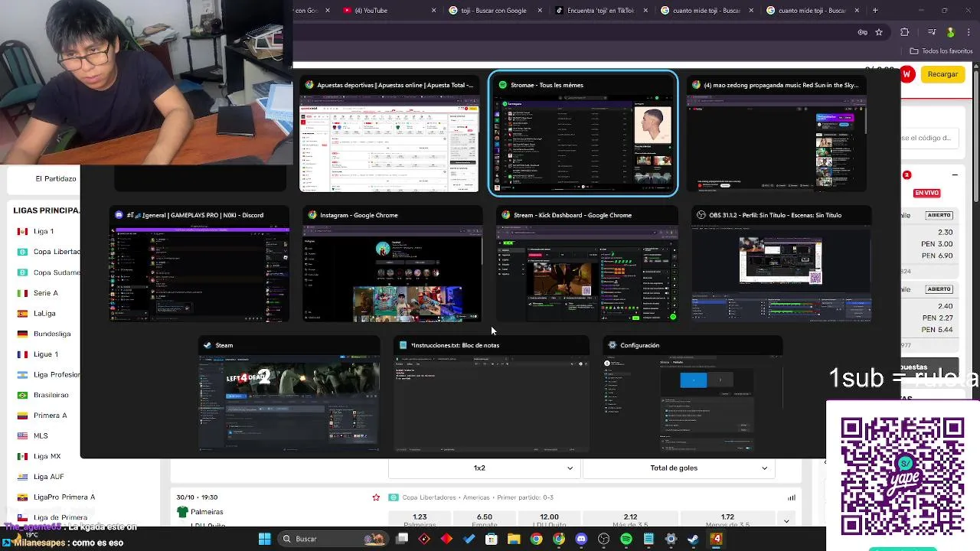Switch to the Stream - Kick Dashboard window
The width and height of the screenshot is (980, 551).
tap(586, 264)
